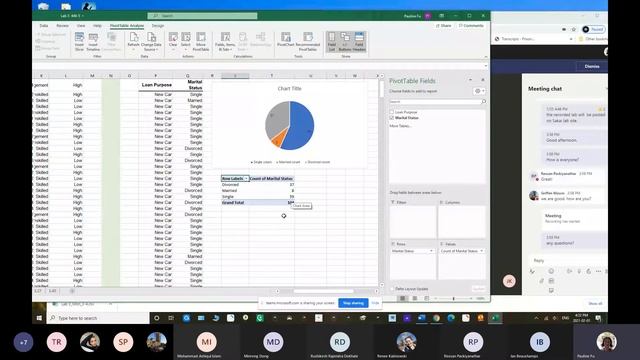Open Recommended PivotTables
Screen dimensions: 640x360
point(308,42)
